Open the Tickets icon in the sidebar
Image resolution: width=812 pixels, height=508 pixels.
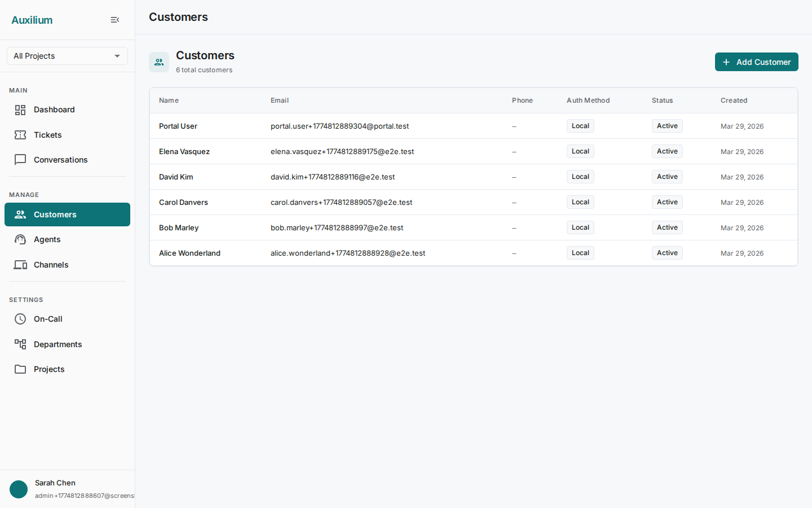(20, 135)
